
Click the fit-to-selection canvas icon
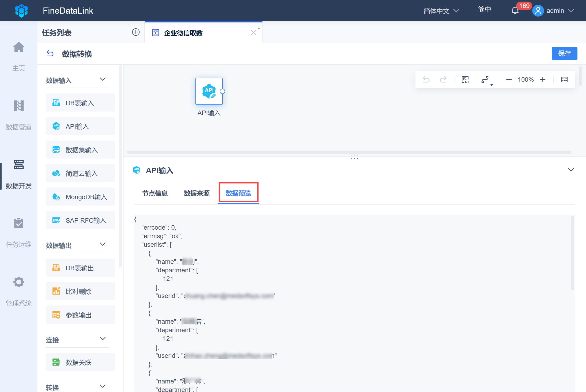[465, 80]
